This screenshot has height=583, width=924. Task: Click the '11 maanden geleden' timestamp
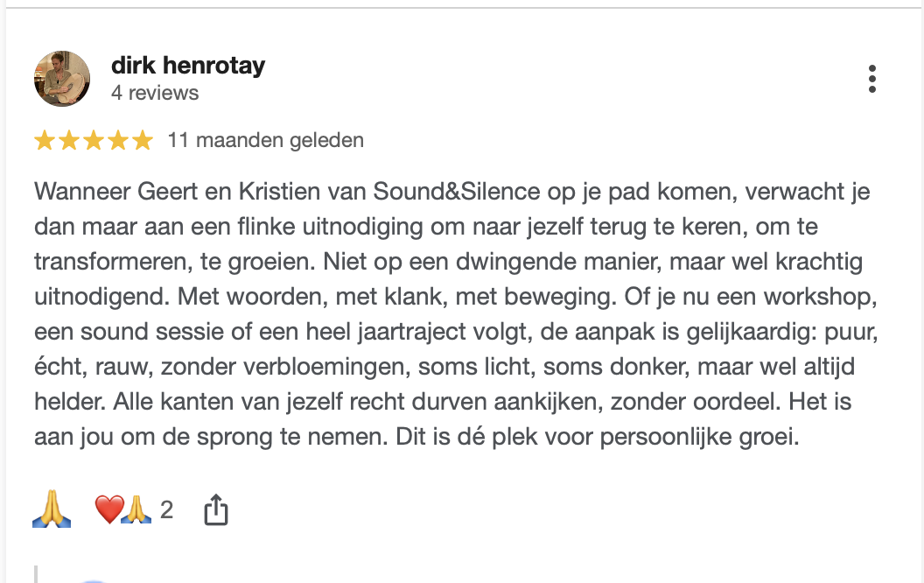click(266, 140)
